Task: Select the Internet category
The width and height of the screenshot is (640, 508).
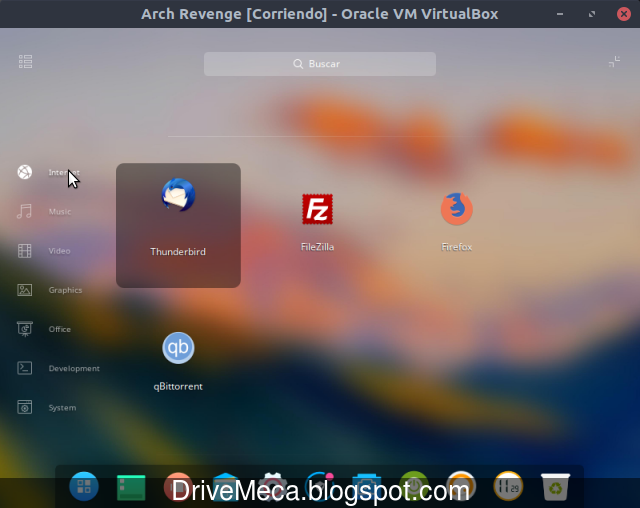Action: [x=49, y=172]
